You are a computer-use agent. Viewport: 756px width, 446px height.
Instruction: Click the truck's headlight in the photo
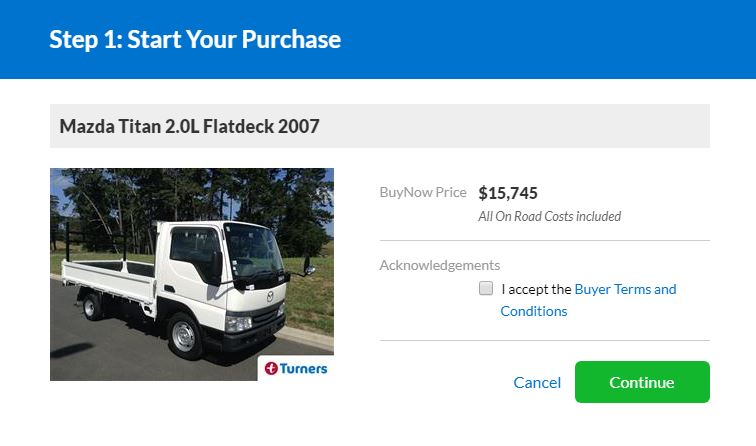click(239, 323)
